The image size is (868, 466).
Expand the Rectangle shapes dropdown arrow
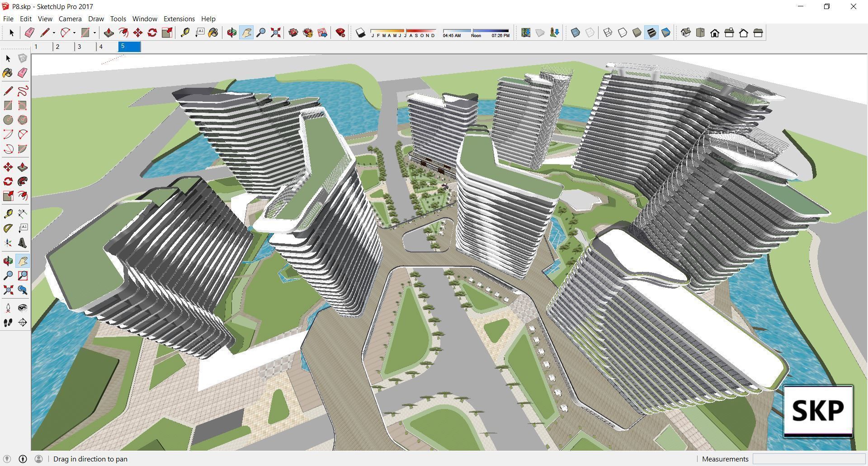coord(94,33)
